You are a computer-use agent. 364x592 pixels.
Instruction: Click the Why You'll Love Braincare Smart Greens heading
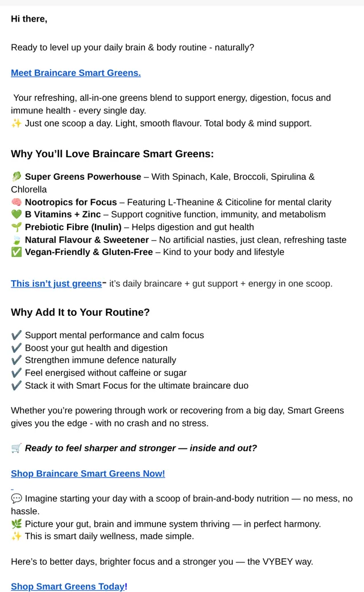click(x=113, y=154)
